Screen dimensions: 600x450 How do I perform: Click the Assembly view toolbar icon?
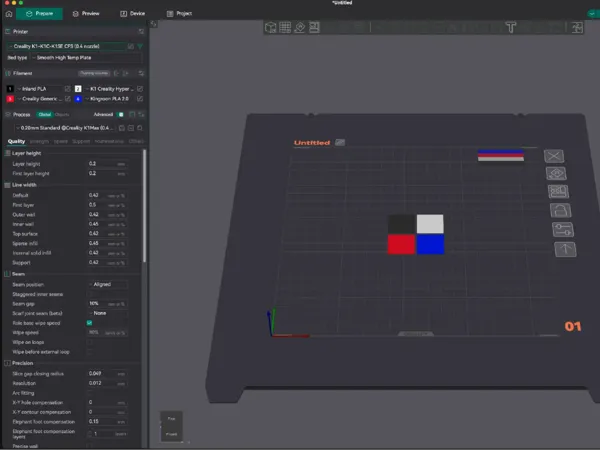(577, 27)
